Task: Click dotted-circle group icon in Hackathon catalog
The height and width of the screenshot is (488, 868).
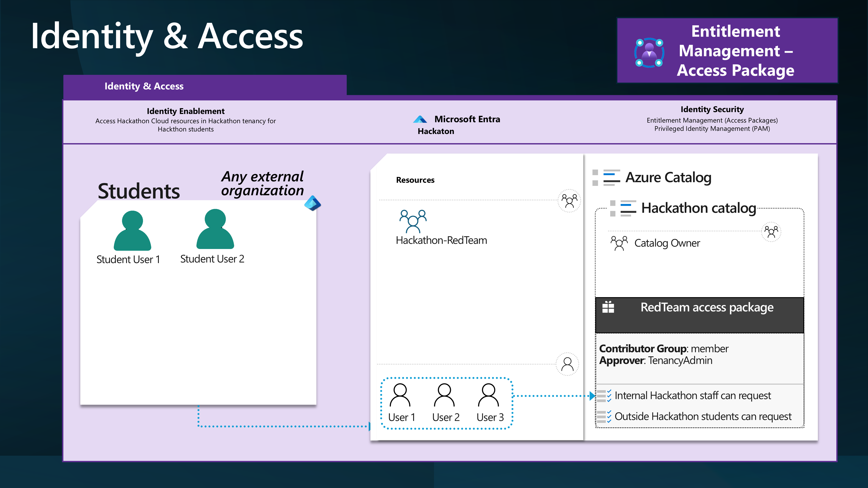Action: 771,232
